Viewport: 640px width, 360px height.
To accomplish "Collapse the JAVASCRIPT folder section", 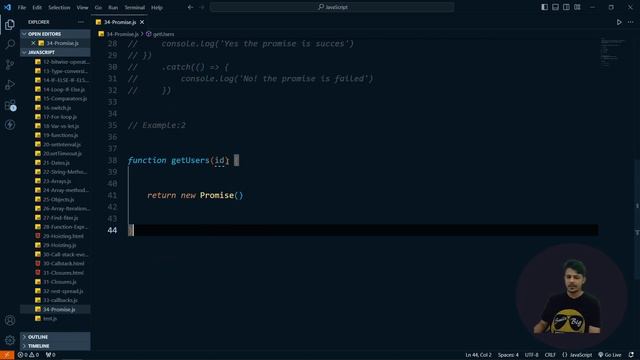I will point(56,52).
